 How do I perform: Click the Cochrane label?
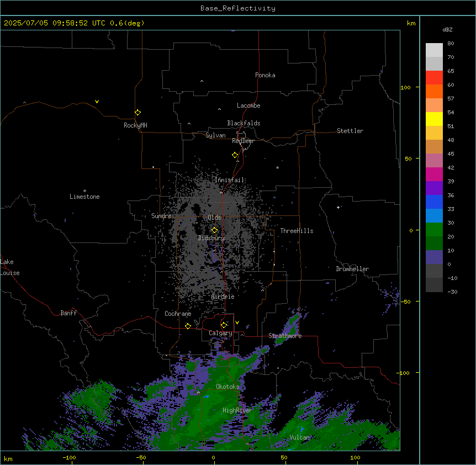(178, 314)
